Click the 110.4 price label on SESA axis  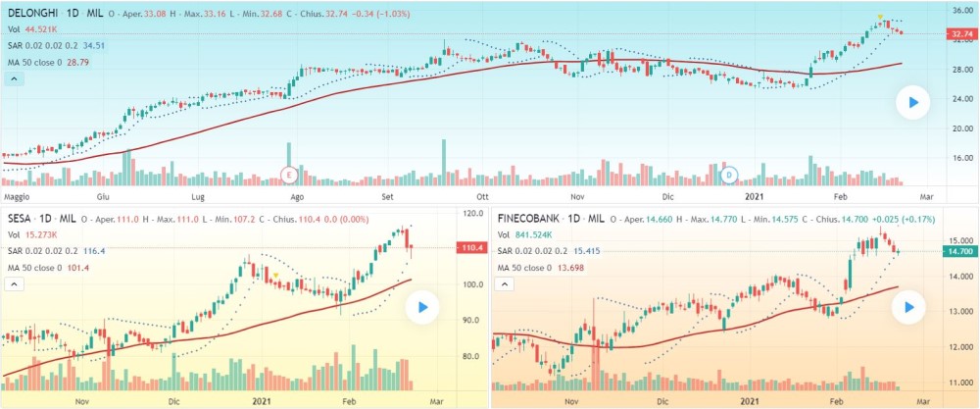pos(471,249)
